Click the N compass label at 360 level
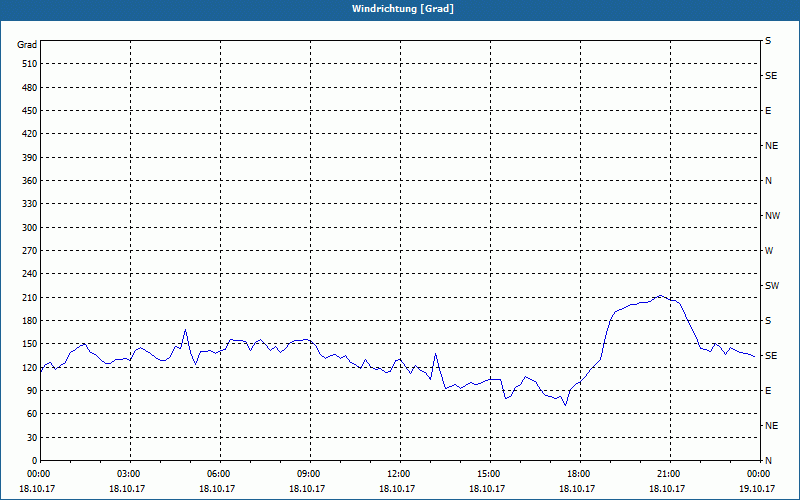 (768, 181)
